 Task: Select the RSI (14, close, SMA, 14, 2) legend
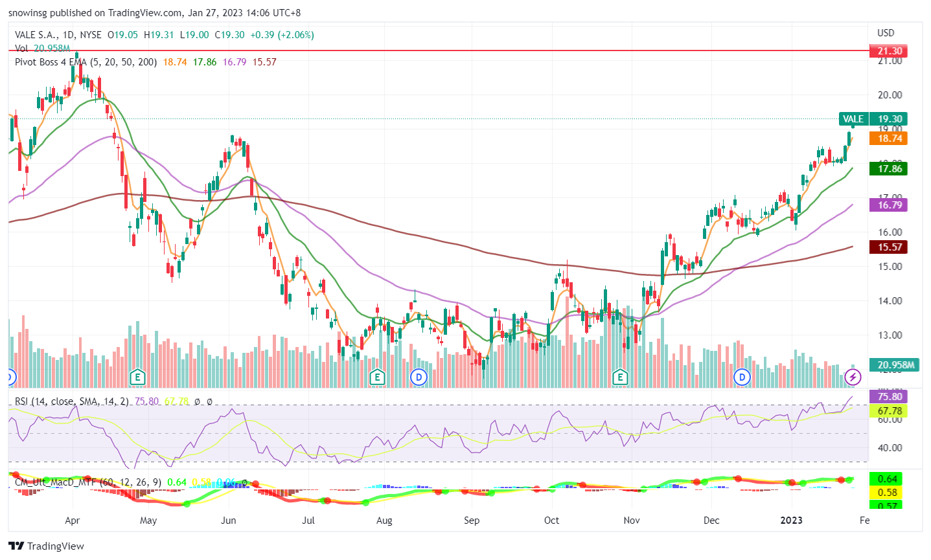(72, 401)
